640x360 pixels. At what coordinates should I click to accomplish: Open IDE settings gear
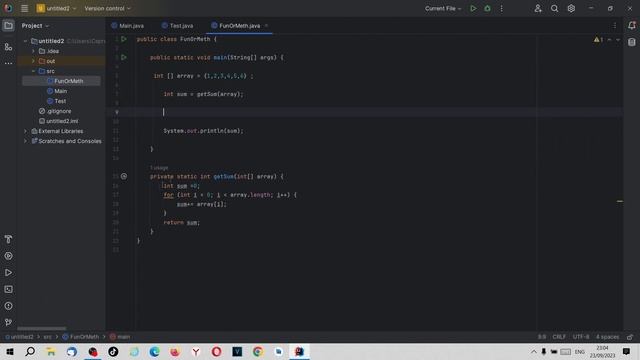click(571, 8)
